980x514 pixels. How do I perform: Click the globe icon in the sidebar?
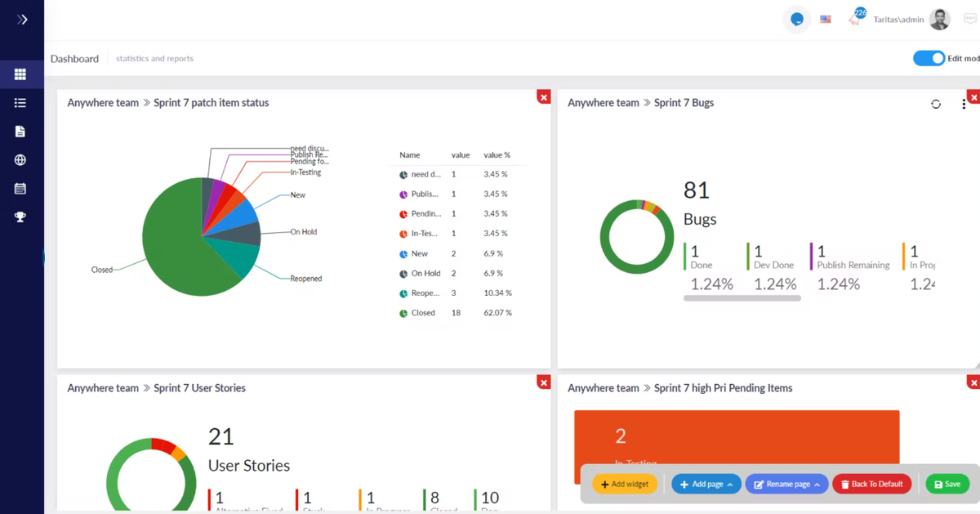tap(21, 159)
